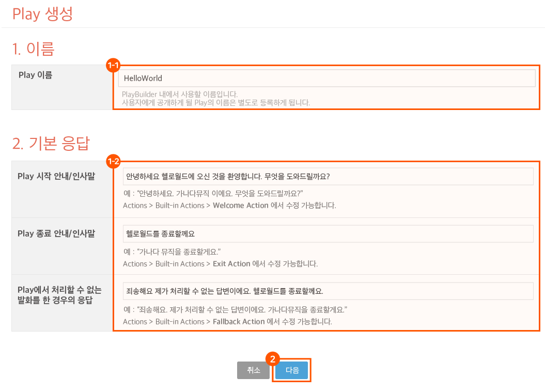Click the Play 시작 안내/인사말 greeting input

[x=328, y=177]
